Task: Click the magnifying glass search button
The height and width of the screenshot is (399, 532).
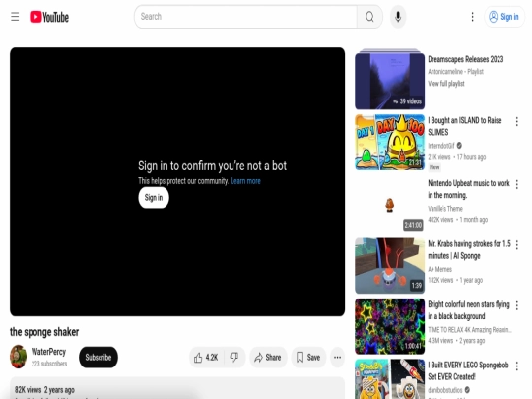Action: click(x=369, y=17)
